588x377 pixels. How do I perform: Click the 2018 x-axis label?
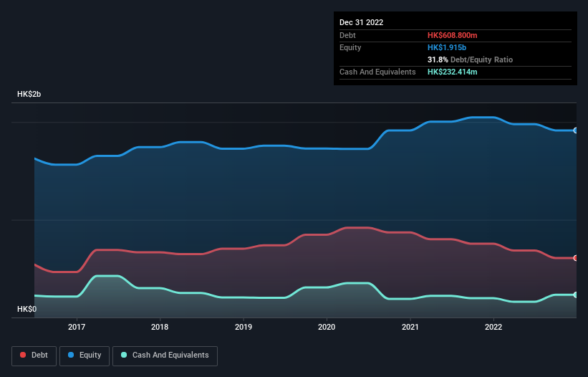pos(160,327)
